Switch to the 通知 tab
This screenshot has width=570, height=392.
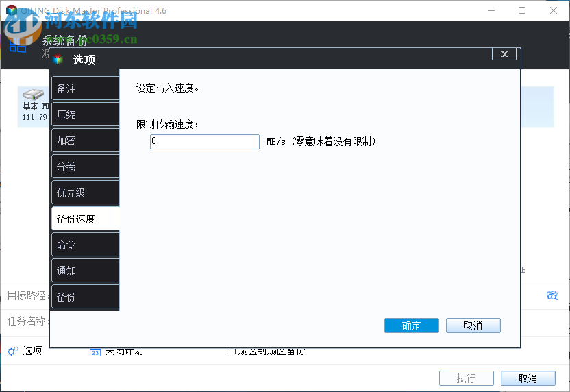tap(86, 271)
